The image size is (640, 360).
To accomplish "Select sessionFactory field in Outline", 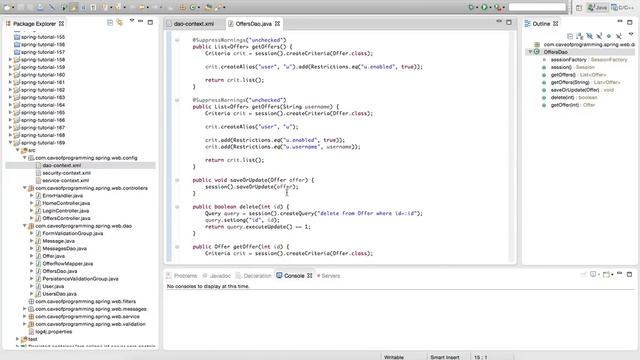I will click(568, 60).
